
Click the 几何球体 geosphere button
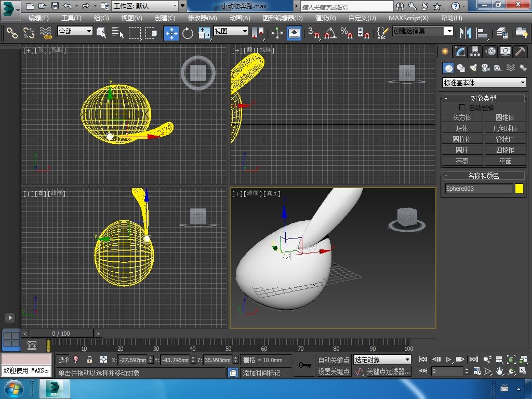pos(505,128)
